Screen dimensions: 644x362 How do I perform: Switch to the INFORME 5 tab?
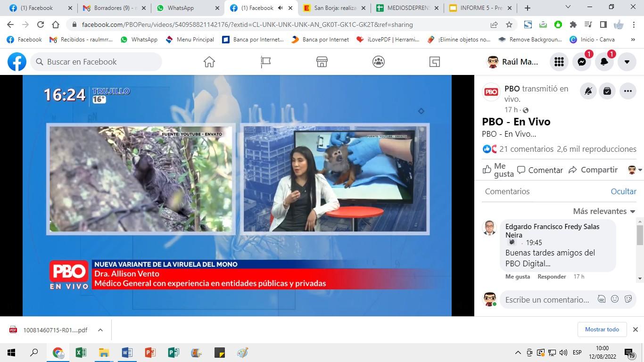click(480, 8)
